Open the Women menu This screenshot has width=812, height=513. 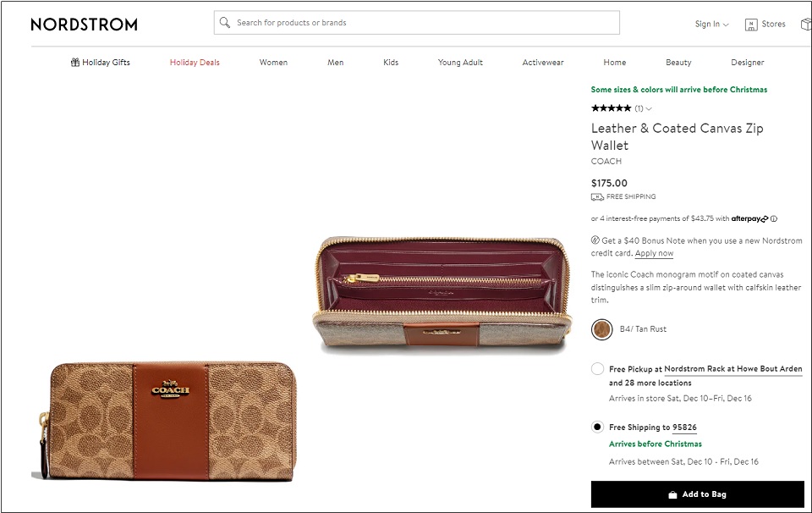[x=273, y=62]
